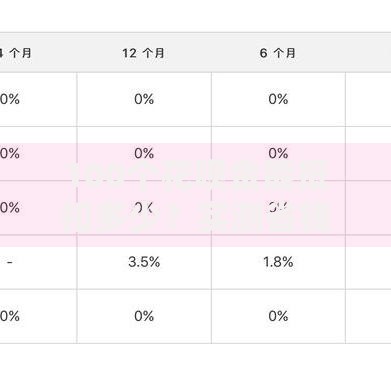The image size is (391, 391).
Task: Select last-row 0% under 12 个月
Action: click(x=144, y=316)
